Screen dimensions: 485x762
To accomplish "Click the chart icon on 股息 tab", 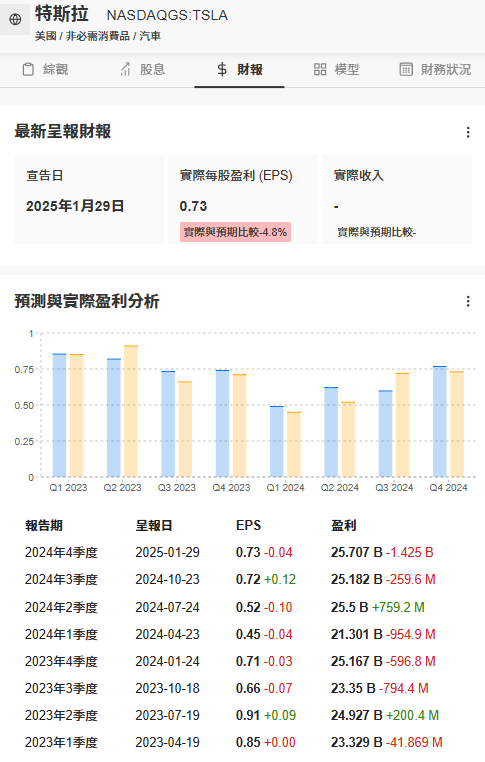I will (125, 69).
